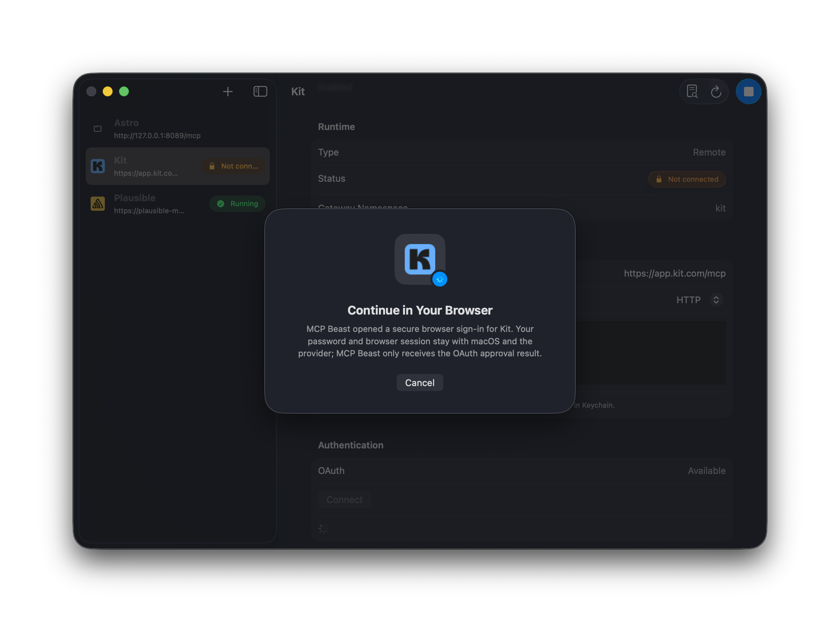Screen dimensions: 840x622
Task: Click the Running status badge
Action: 238,204
